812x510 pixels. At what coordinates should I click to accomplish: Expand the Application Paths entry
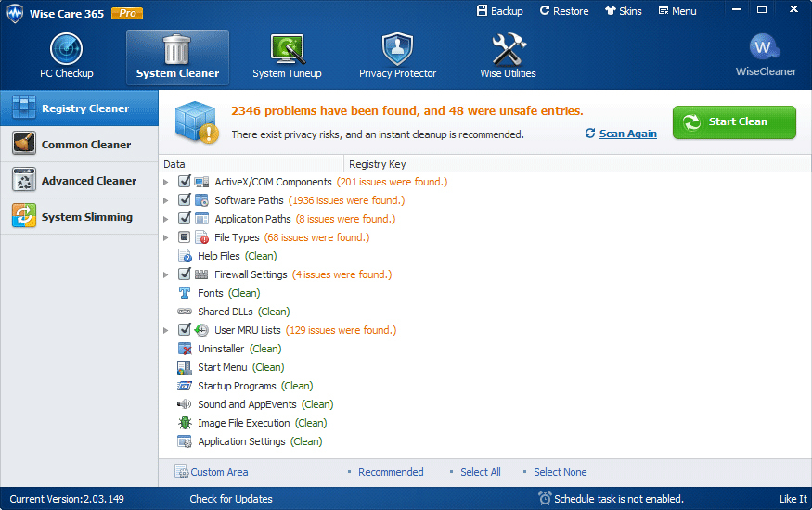click(166, 219)
